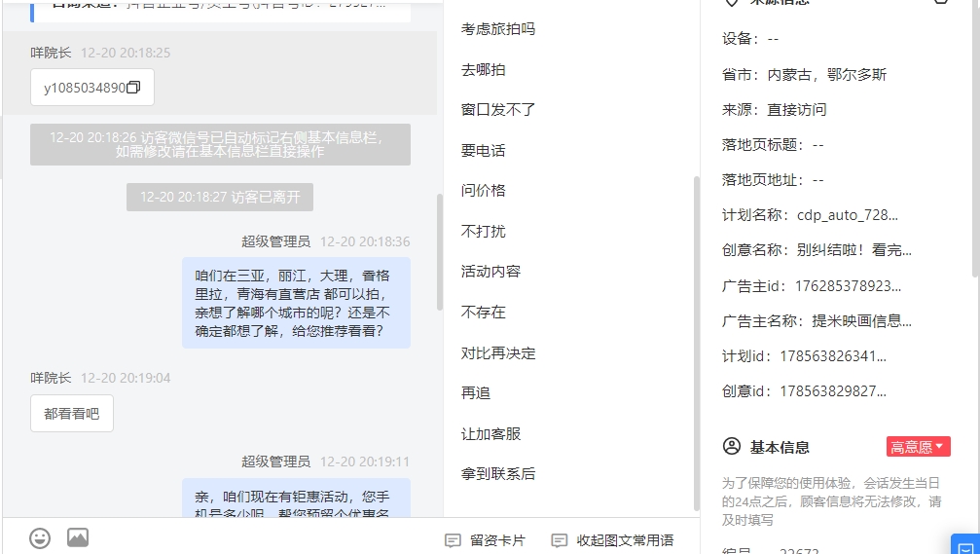The image size is (980, 554).
Task: Select quick phrase 去哪拍
Action: (483, 69)
